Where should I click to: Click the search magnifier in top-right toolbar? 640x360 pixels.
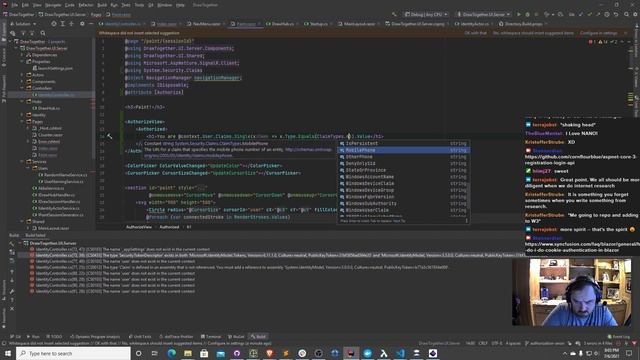626,14
